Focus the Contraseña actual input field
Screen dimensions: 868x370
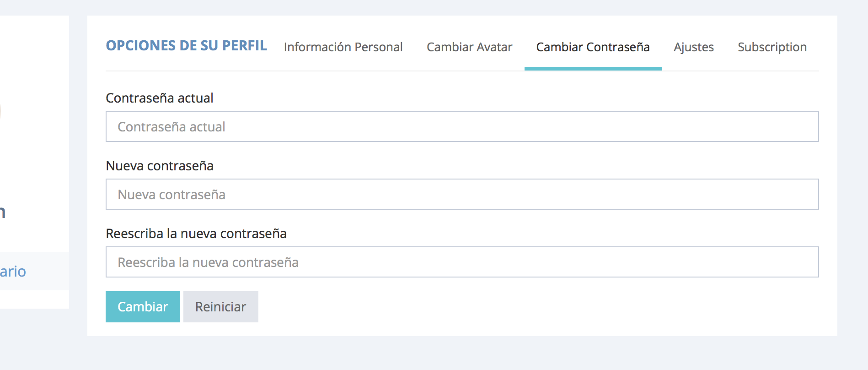coord(462,126)
